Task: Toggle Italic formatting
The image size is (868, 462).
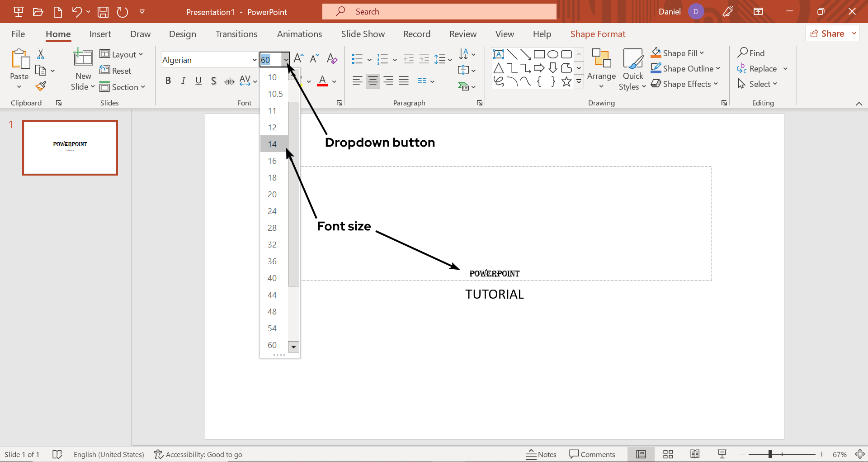Action: pos(183,81)
